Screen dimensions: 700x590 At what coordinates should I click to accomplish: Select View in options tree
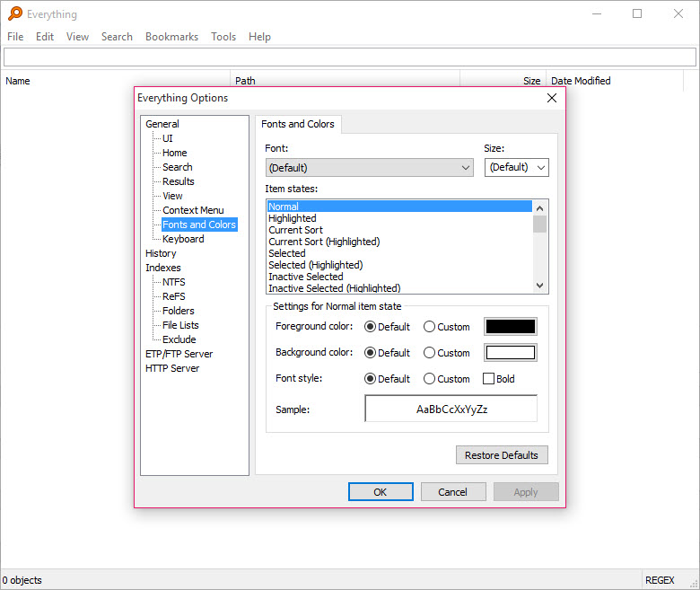(172, 196)
